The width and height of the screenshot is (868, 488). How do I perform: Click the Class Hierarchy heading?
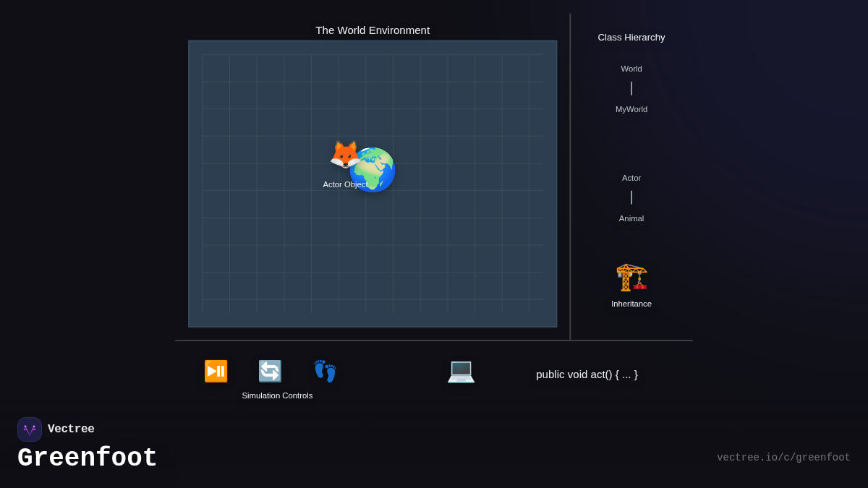(x=631, y=38)
